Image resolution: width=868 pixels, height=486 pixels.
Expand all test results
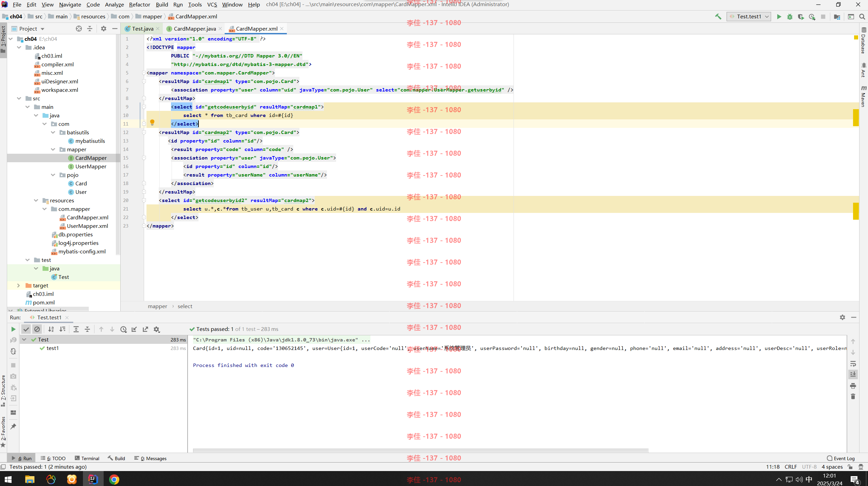click(76, 329)
